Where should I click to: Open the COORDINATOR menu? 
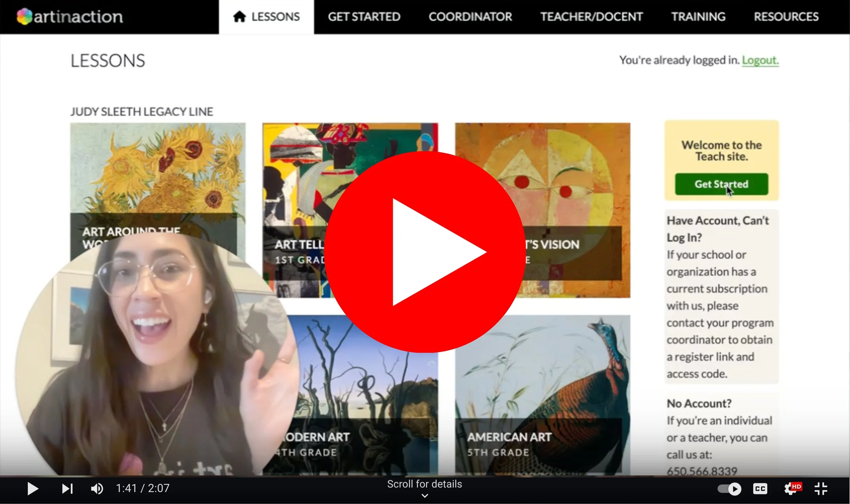(x=470, y=17)
